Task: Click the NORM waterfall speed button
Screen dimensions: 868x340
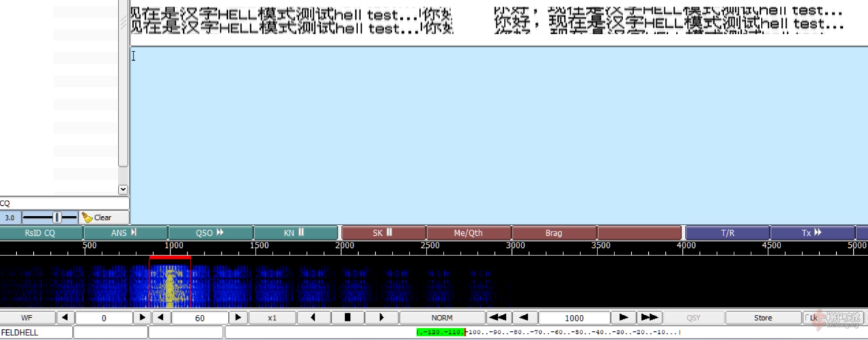Action: click(x=441, y=318)
